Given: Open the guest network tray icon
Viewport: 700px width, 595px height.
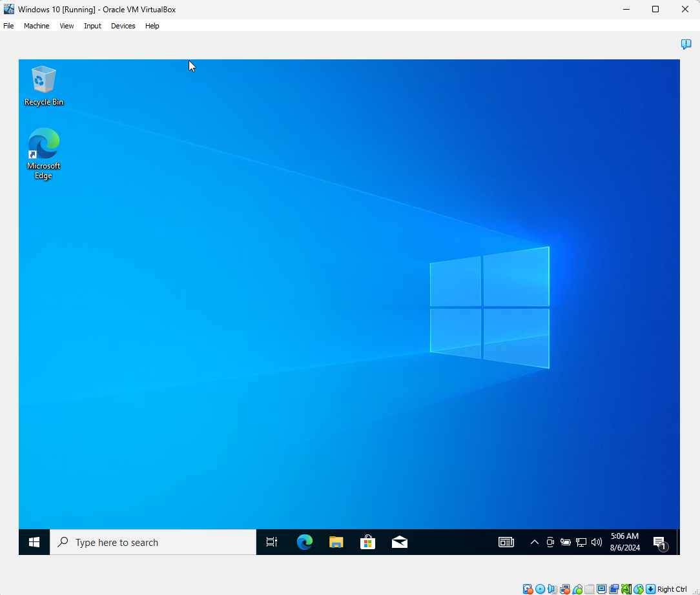Looking at the screenshot, I should click(x=581, y=542).
